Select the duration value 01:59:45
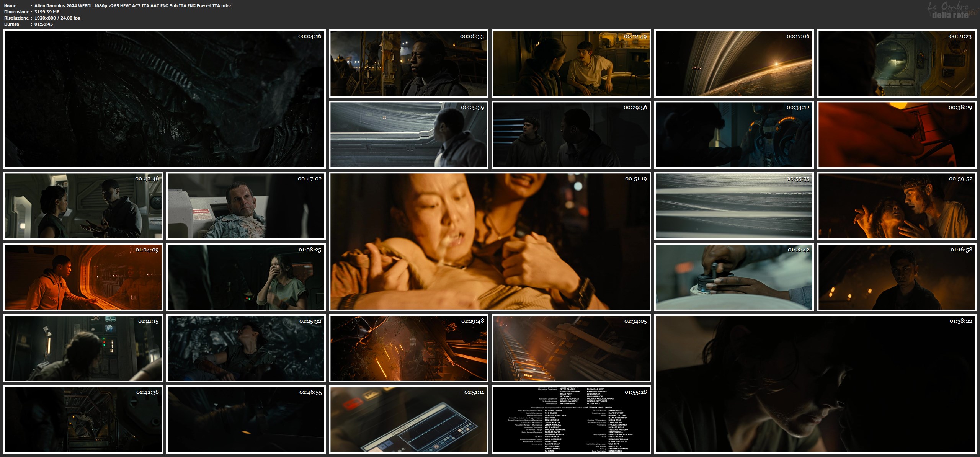Viewport: 980px width, 457px height. pyautogui.click(x=44, y=24)
